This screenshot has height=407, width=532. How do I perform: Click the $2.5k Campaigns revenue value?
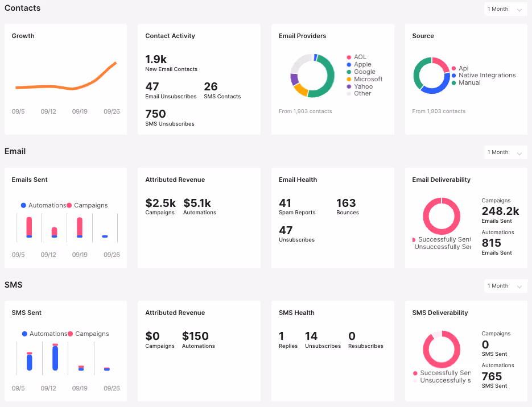pyautogui.click(x=160, y=203)
